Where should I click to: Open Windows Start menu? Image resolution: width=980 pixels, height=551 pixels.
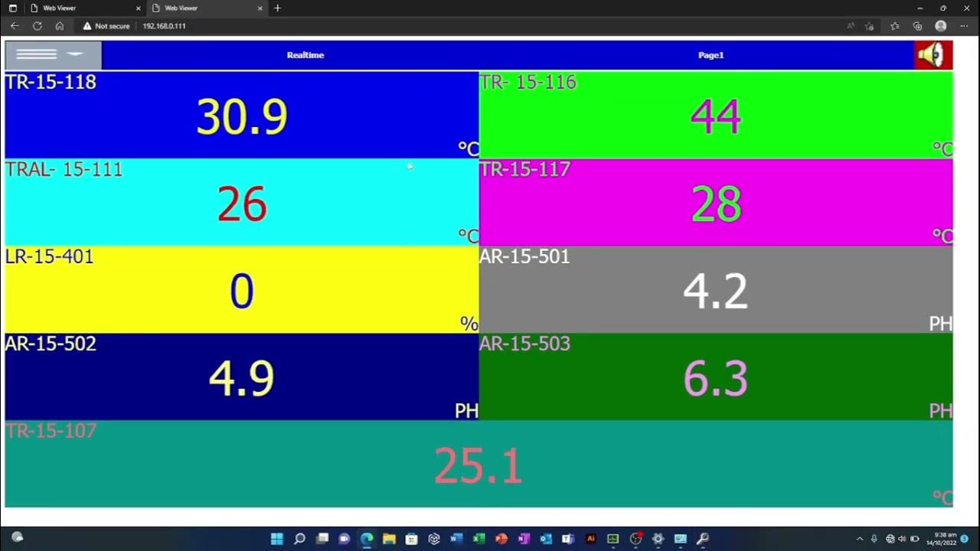click(x=277, y=539)
